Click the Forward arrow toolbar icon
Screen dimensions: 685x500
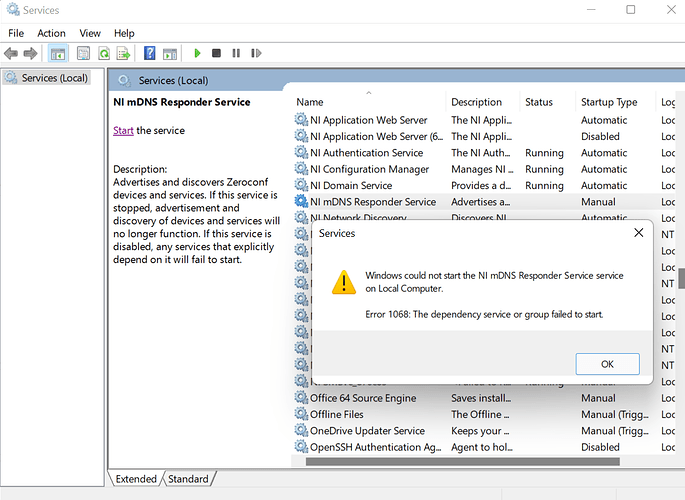pos(30,53)
